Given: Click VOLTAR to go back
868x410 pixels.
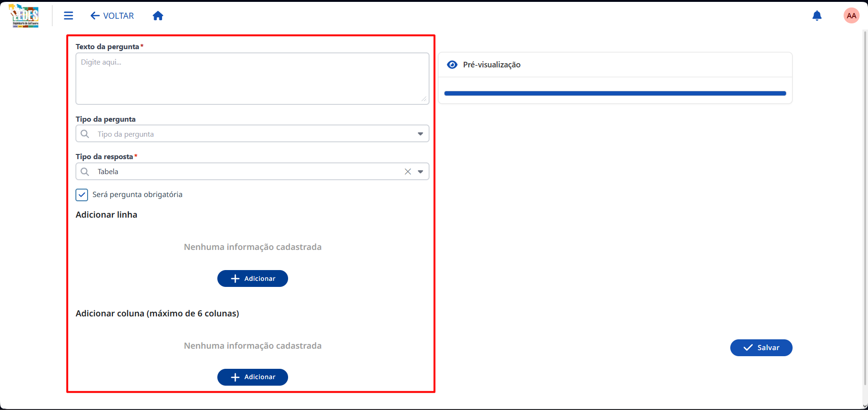Looking at the screenshot, I should [112, 16].
